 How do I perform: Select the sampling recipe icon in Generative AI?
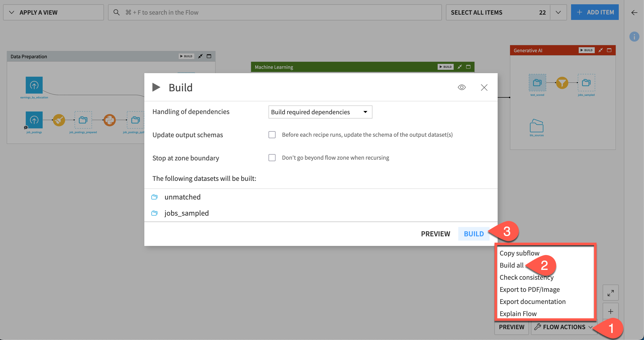point(562,82)
